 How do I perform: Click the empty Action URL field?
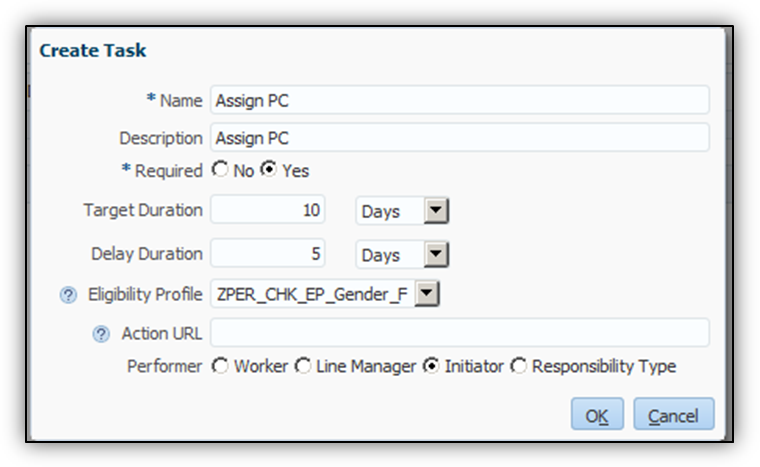(459, 333)
